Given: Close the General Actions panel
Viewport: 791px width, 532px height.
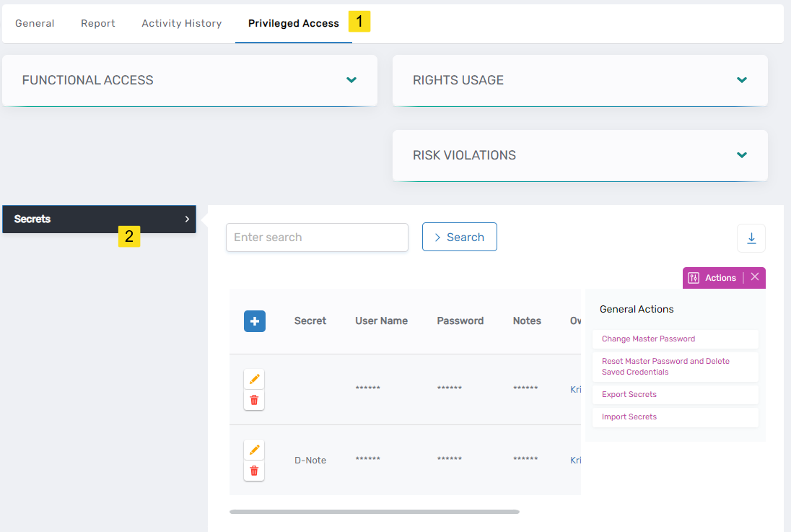Looking at the screenshot, I should [755, 277].
